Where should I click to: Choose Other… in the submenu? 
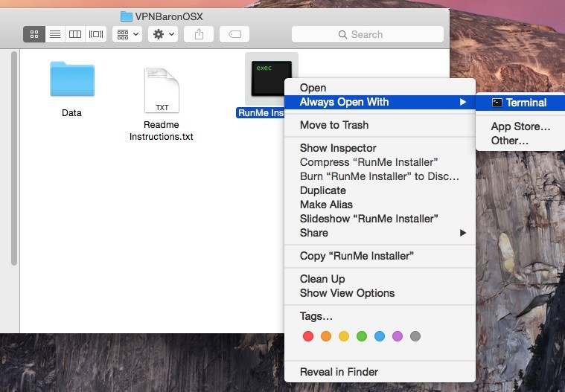click(x=520, y=141)
